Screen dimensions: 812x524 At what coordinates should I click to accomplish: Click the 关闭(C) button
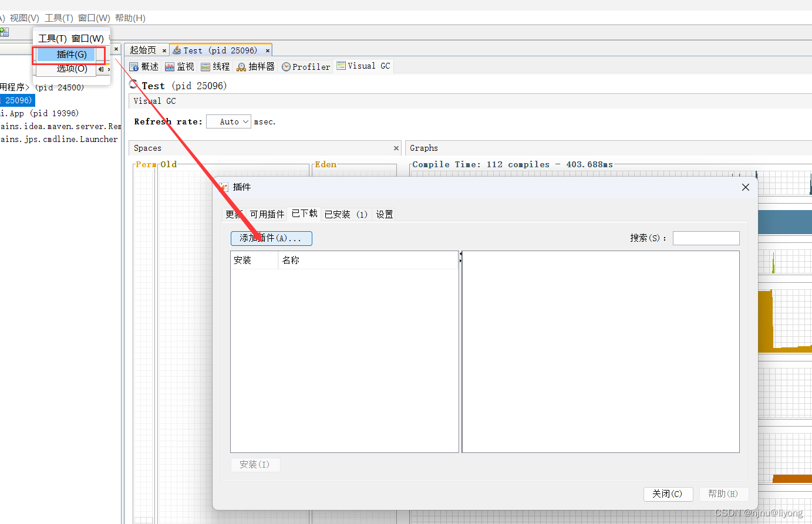(668, 494)
